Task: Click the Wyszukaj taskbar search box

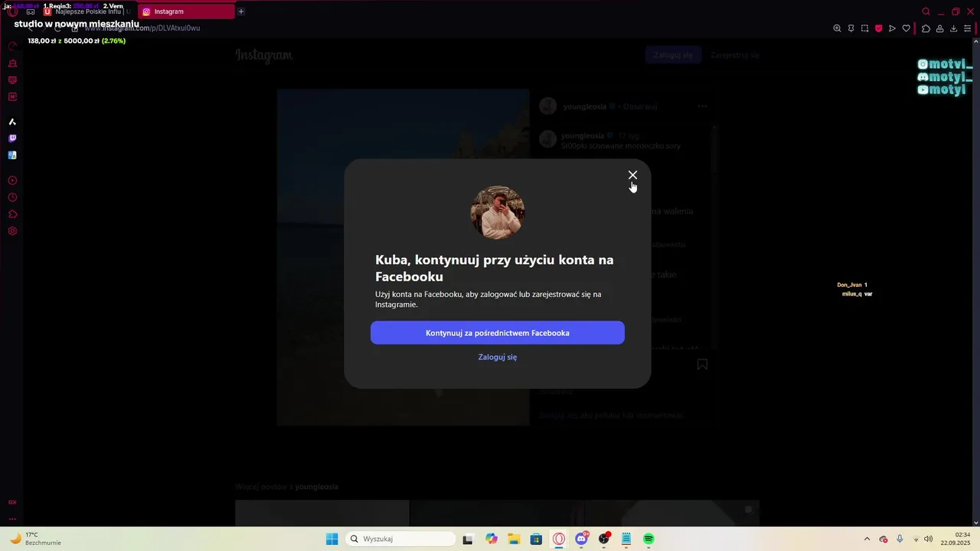Action: click(400, 539)
